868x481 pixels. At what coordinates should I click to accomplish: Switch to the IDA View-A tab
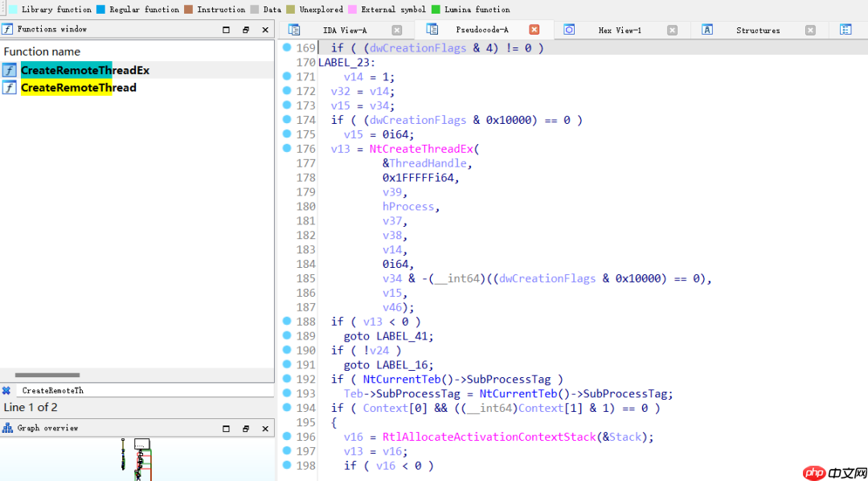coord(344,30)
